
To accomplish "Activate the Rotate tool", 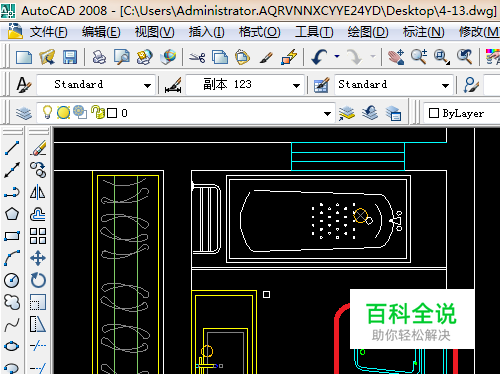I will (x=38, y=280).
